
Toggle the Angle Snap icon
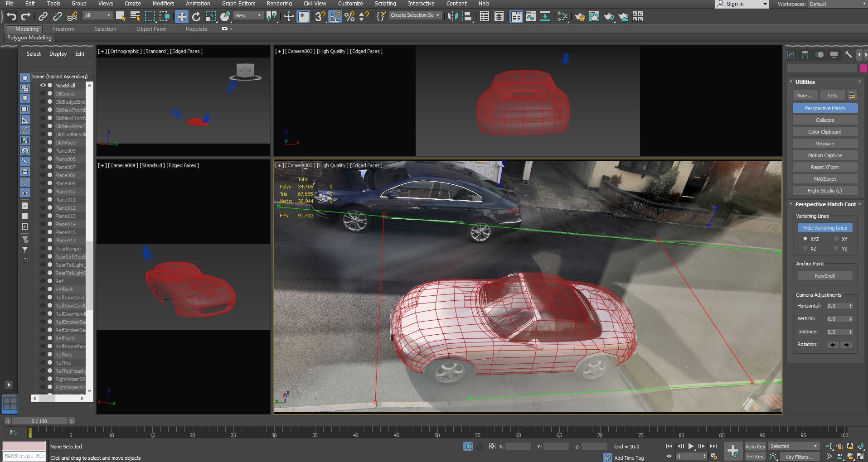pos(335,17)
